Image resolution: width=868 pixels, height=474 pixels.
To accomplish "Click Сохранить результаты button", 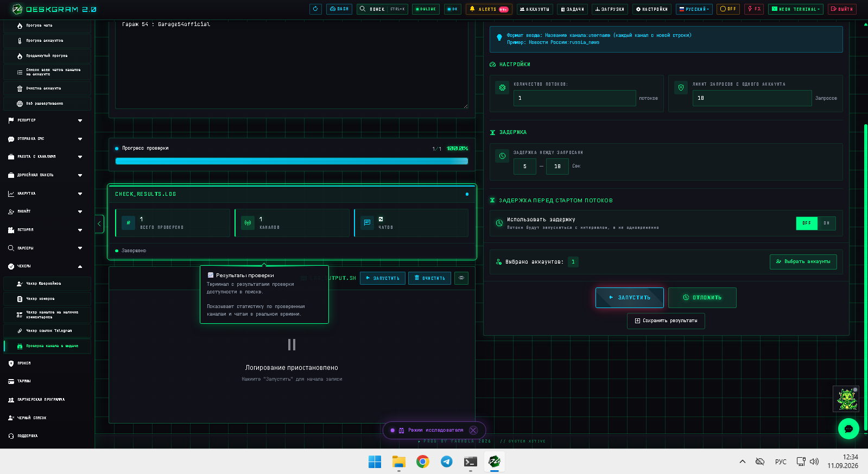I will 666,321.
